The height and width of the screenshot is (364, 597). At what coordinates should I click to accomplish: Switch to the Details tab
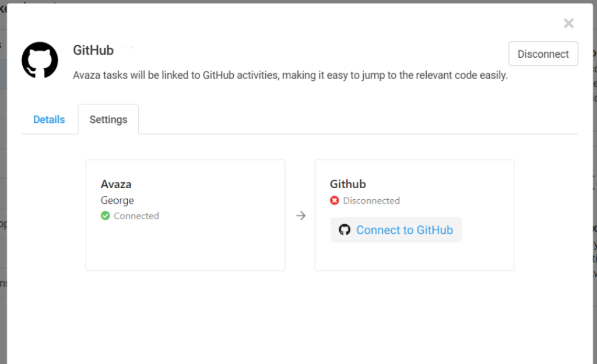[x=49, y=119]
